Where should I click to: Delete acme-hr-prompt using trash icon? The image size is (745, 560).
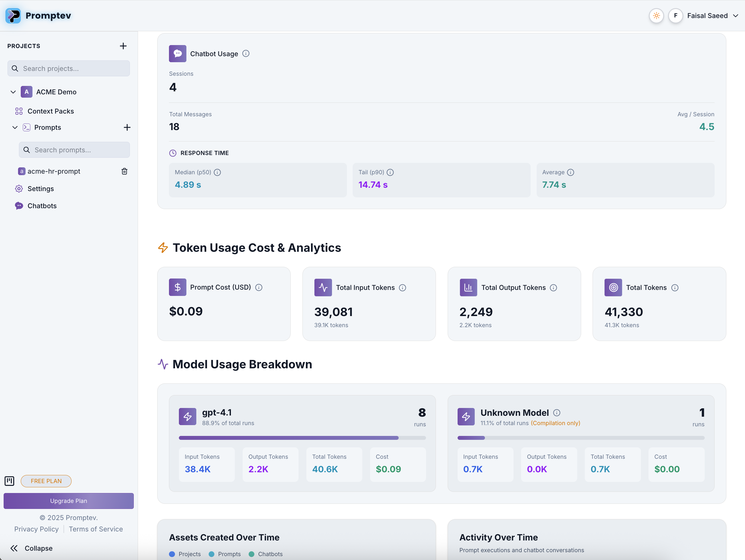click(x=124, y=171)
